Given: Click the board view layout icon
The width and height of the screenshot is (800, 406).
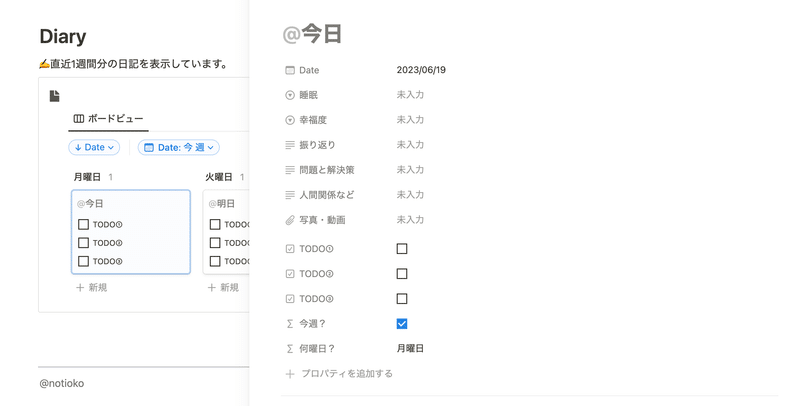Looking at the screenshot, I should pyautogui.click(x=79, y=119).
